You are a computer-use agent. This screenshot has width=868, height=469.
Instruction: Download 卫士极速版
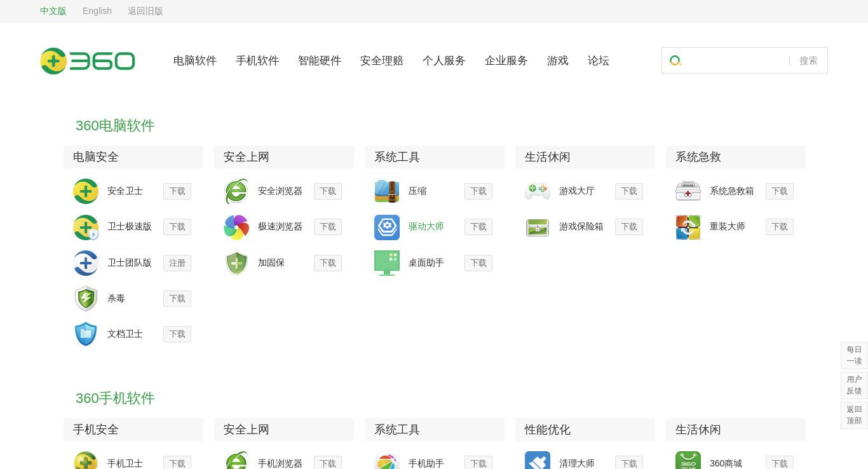177,227
